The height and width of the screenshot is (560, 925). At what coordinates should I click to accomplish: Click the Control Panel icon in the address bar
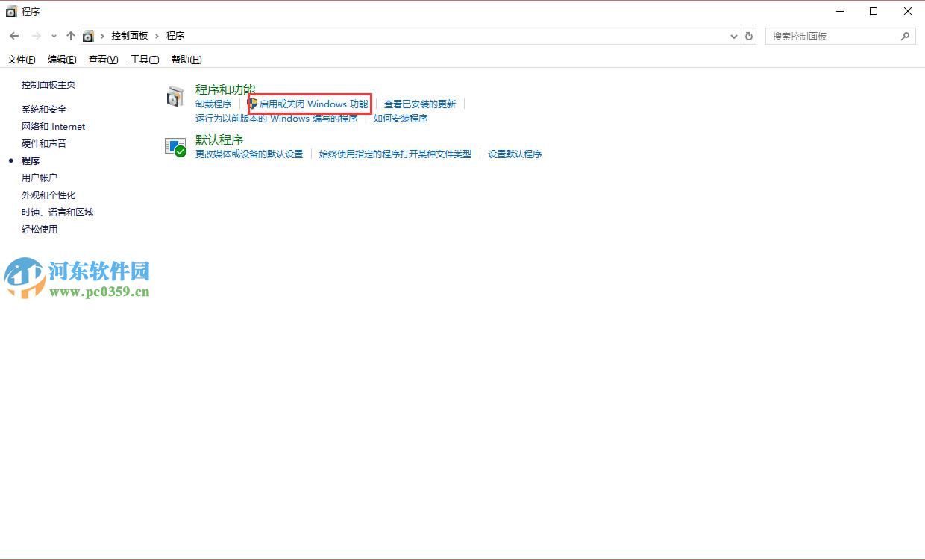click(89, 35)
